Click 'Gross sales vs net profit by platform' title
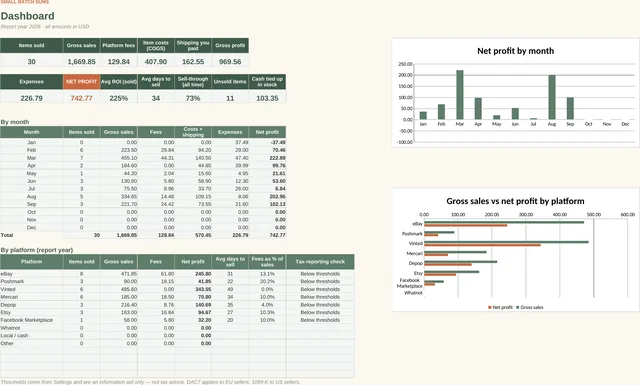 tap(515, 201)
